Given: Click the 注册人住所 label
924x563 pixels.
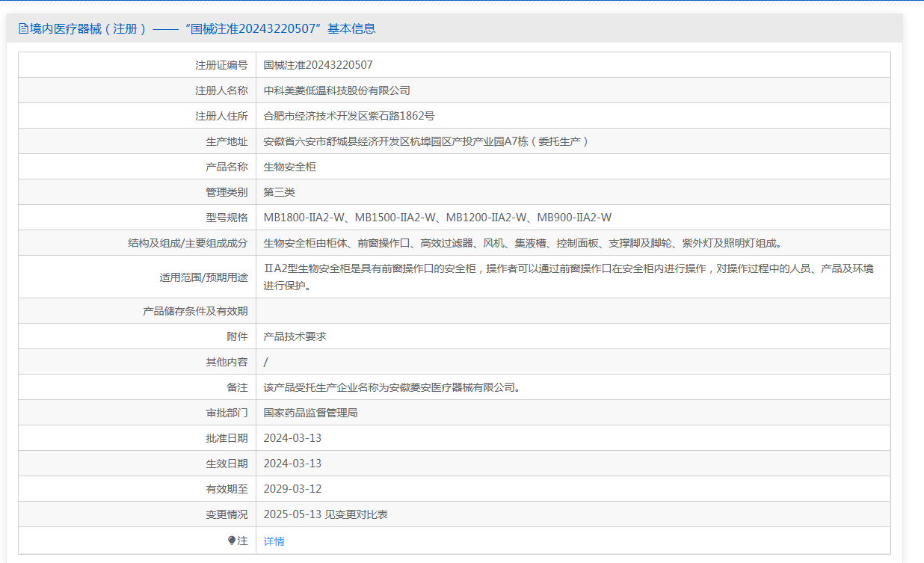Looking at the screenshot, I should pyautogui.click(x=221, y=116).
